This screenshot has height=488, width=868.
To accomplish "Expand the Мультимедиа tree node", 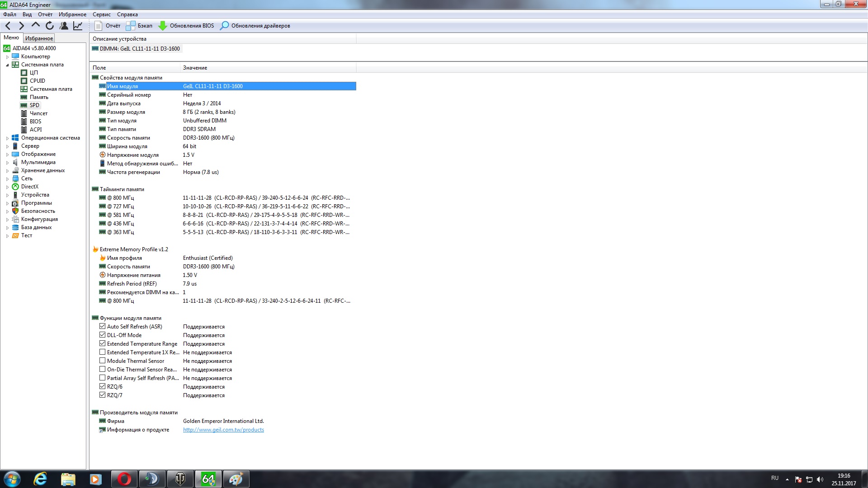I will (7, 163).
